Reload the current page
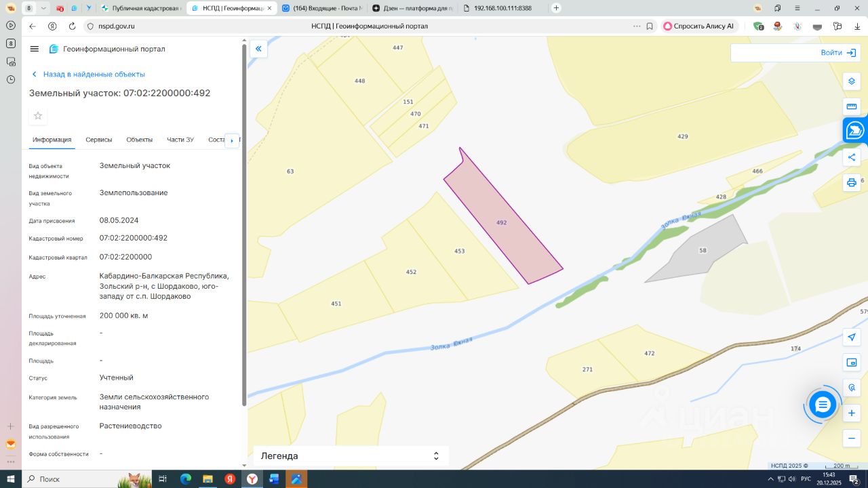 (x=72, y=26)
